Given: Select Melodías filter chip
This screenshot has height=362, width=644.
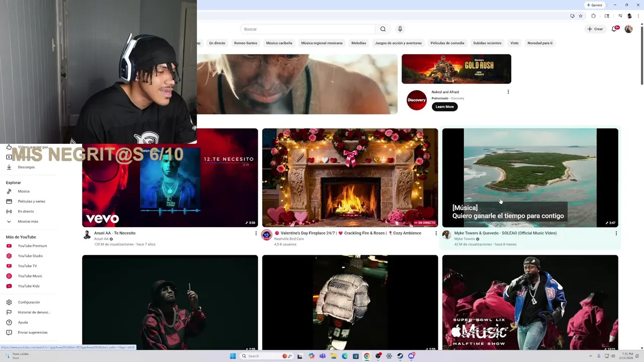Looking at the screenshot, I should pos(359,43).
